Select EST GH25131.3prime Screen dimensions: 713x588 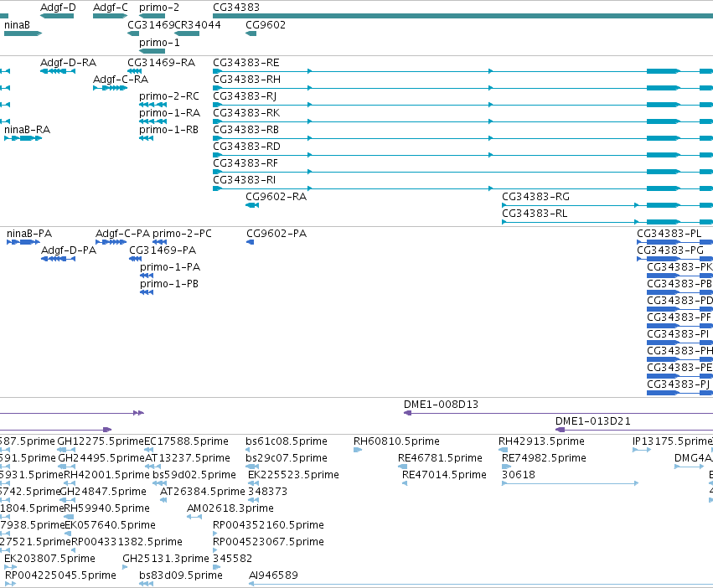point(166,559)
